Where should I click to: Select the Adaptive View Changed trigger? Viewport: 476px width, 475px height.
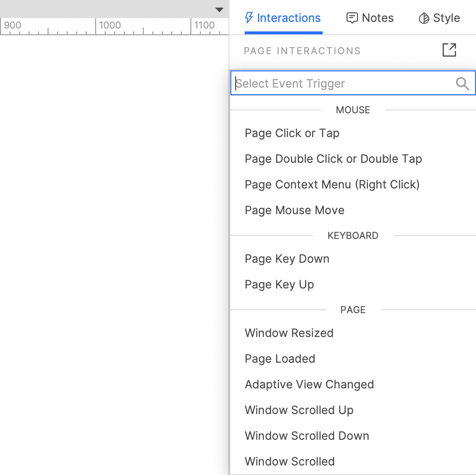point(309,384)
